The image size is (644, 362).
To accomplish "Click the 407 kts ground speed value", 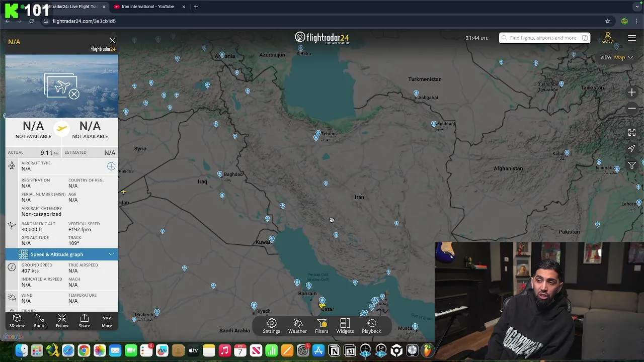I will [x=30, y=271].
